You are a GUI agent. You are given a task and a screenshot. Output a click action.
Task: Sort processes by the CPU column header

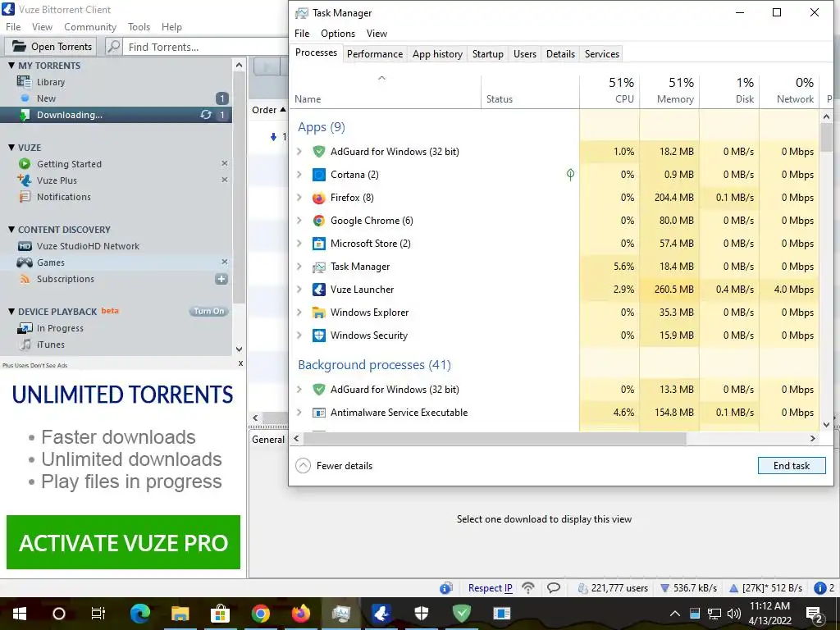[609, 90]
